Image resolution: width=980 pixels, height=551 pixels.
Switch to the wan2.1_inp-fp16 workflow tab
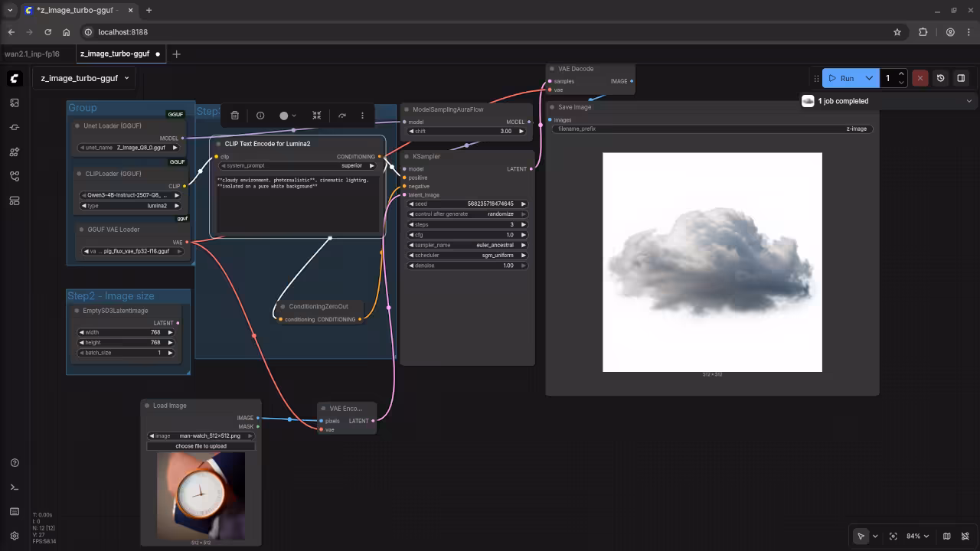pos(32,54)
